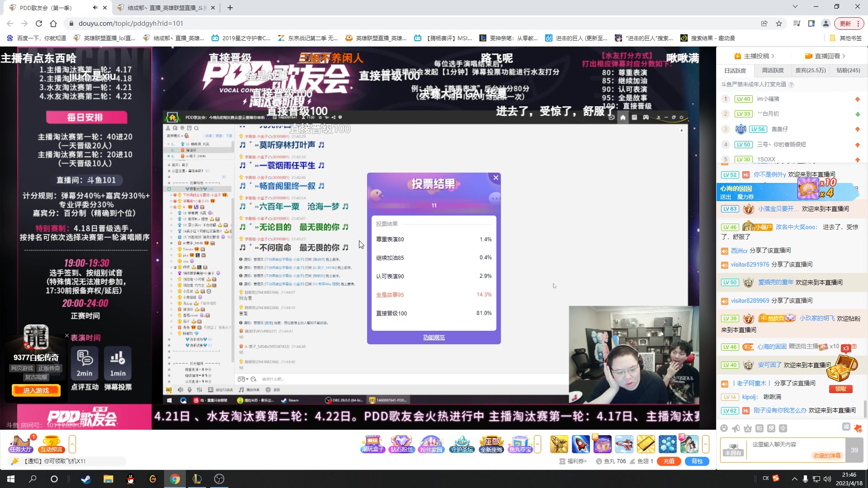Toggle the 令 command option in chat
The height and width of the screenshot is (488, 868).
pos(783,428)
